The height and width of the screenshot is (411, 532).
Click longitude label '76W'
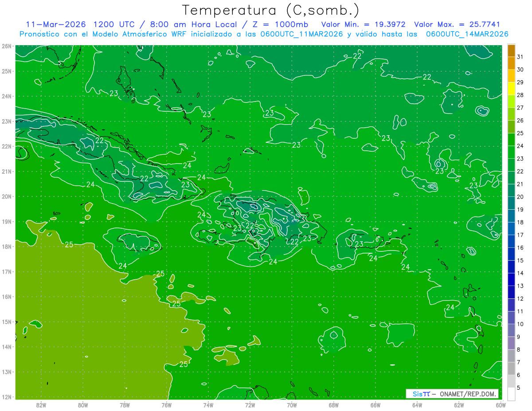(x=166, y=405)
